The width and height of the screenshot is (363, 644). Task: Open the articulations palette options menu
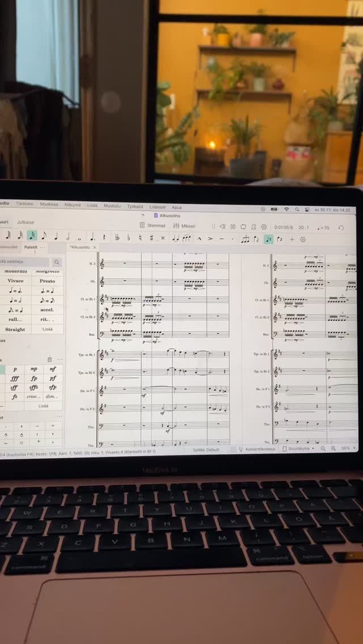point(59,417)
